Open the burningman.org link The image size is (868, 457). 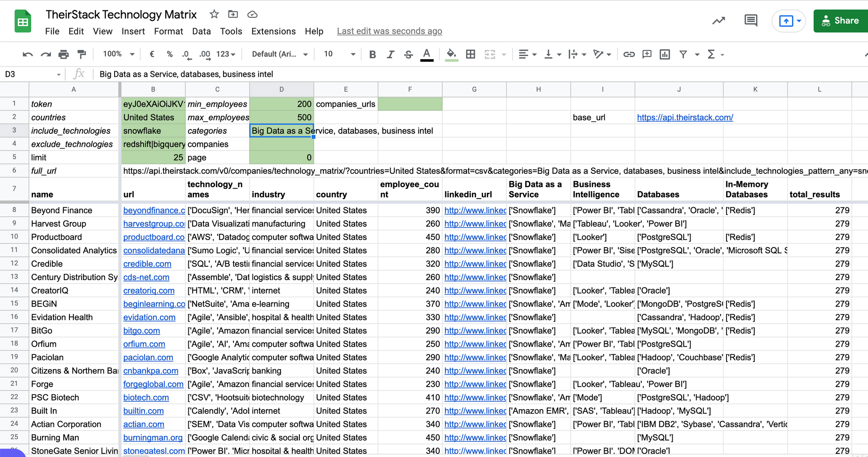pyautogui.click(x=153, y=437)
